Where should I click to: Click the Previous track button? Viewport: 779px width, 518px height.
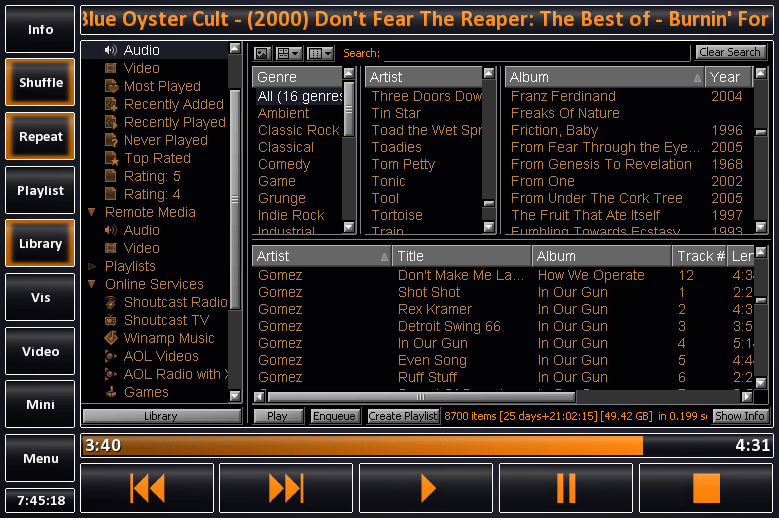tap(147, 488)
